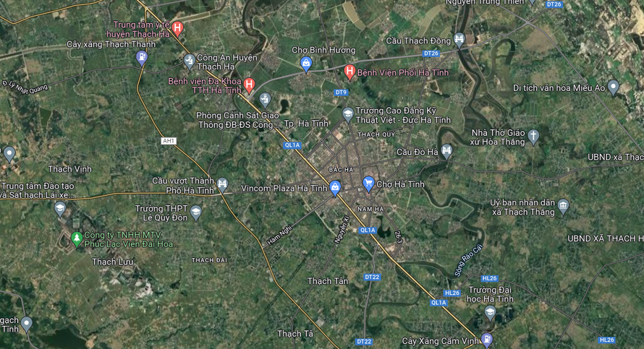644x349 pixels.
Task: Open the Trường Đại học Hà Tĩnh school marker
Action: pos(490,313)
